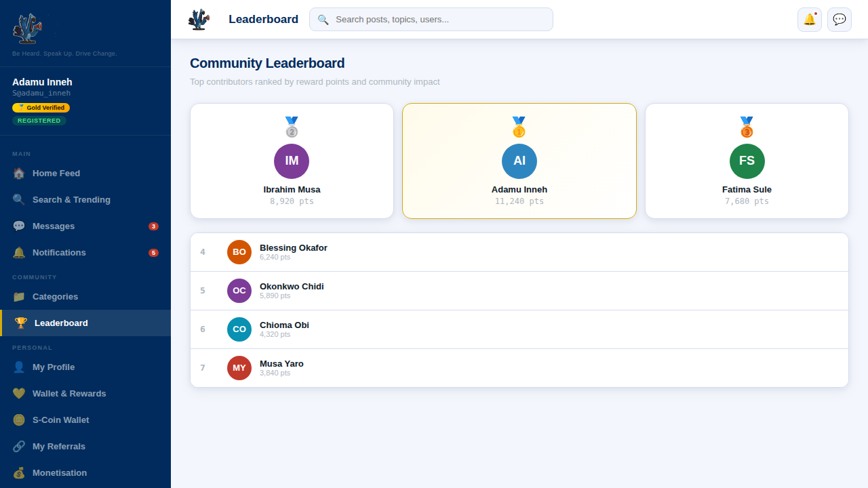The image size is (868, 488).
Task: Go to Search & Trending
Action: [x=85, y=200]
